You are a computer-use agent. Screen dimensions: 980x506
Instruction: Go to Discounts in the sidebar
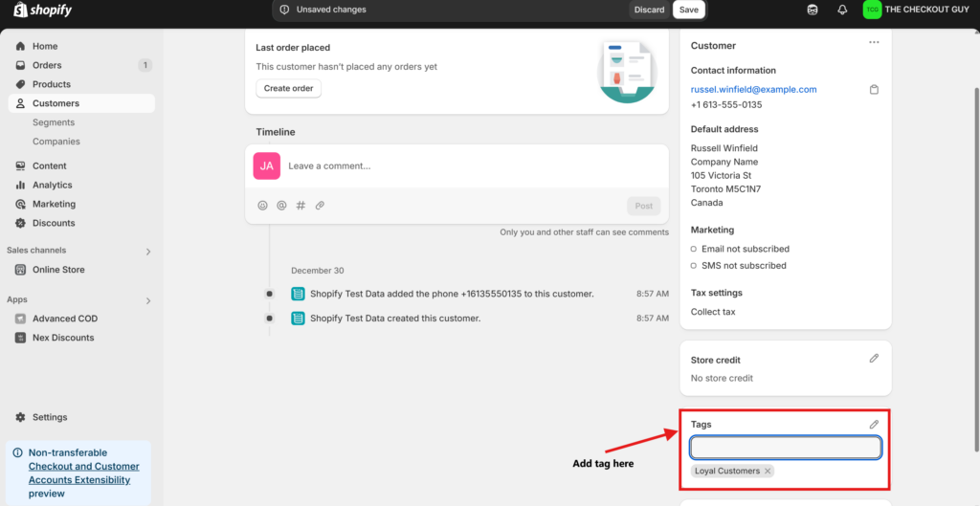point(54,223)
